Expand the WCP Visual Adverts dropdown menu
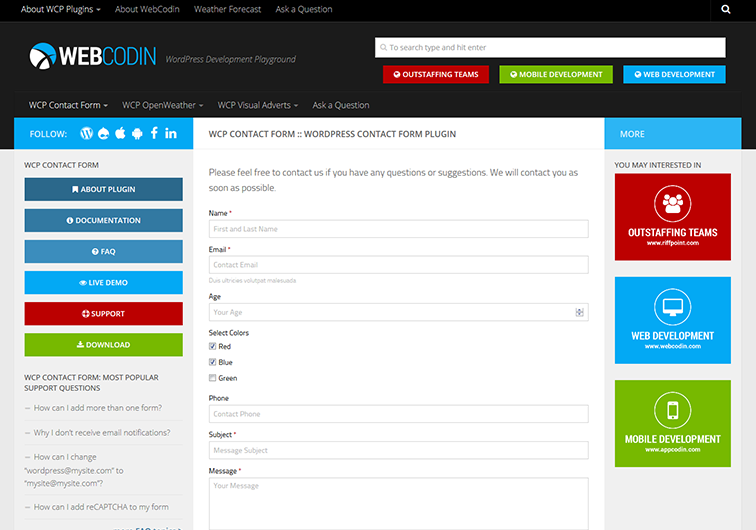756x530 pixels. [257, 105]
